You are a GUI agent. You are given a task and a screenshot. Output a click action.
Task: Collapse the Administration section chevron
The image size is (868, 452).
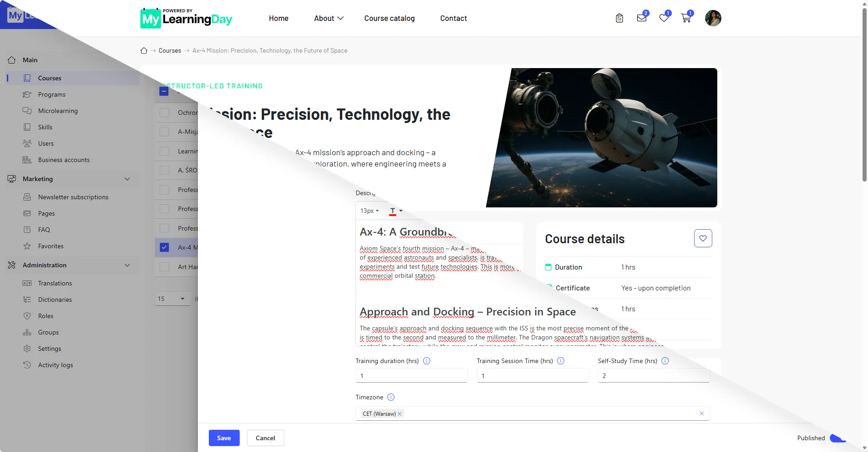pos(127,265)
